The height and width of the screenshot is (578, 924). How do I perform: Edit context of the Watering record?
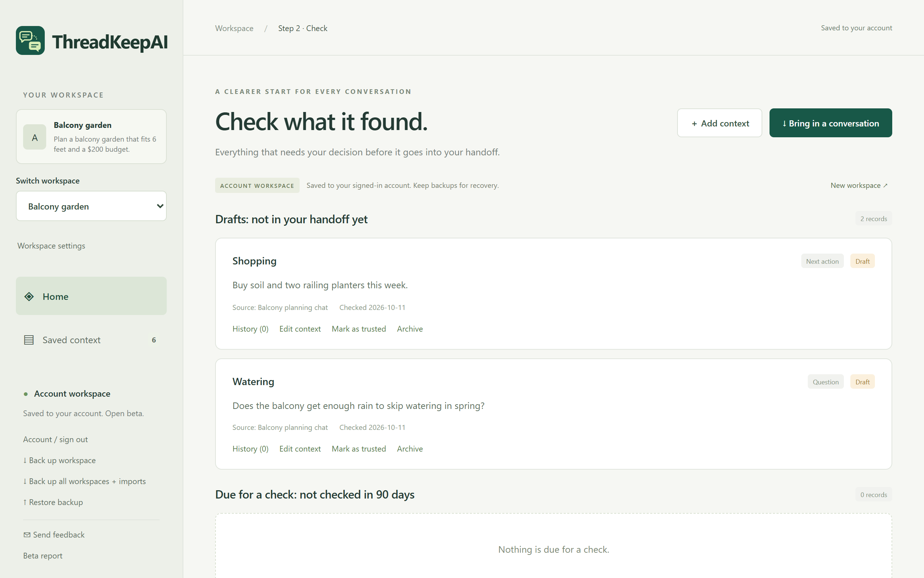coord(300,449)
